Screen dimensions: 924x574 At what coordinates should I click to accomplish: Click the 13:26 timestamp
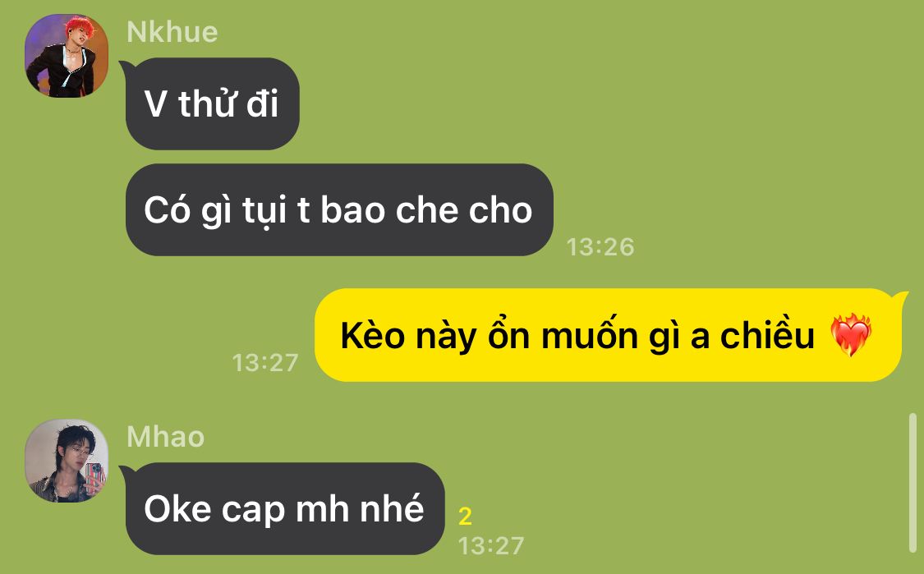(x=600, y=247)
